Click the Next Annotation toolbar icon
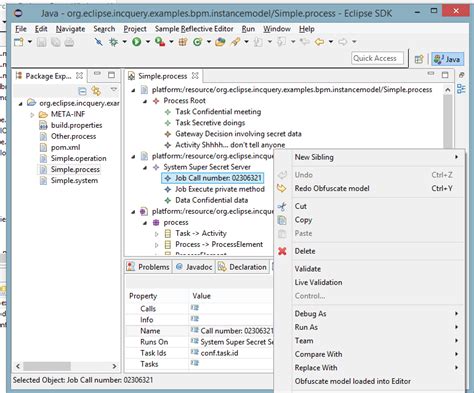 pyautogui.click(x=258, y=42)
